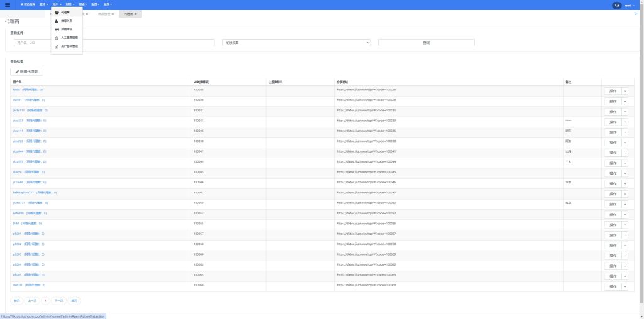Image resolution: width=644 pixels, height=319 pixels.
Task: Click the card icon in the open menu
Action: [x=57, y=29]
